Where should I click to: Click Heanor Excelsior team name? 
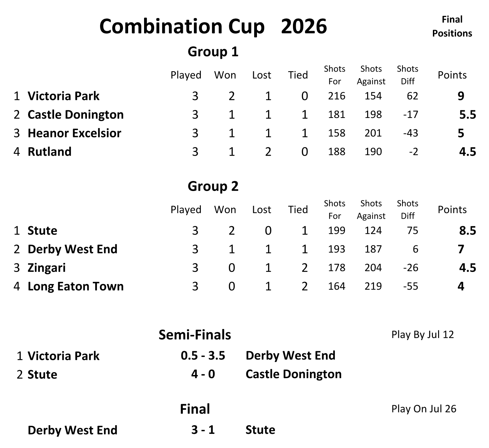[x=74, y=133]
